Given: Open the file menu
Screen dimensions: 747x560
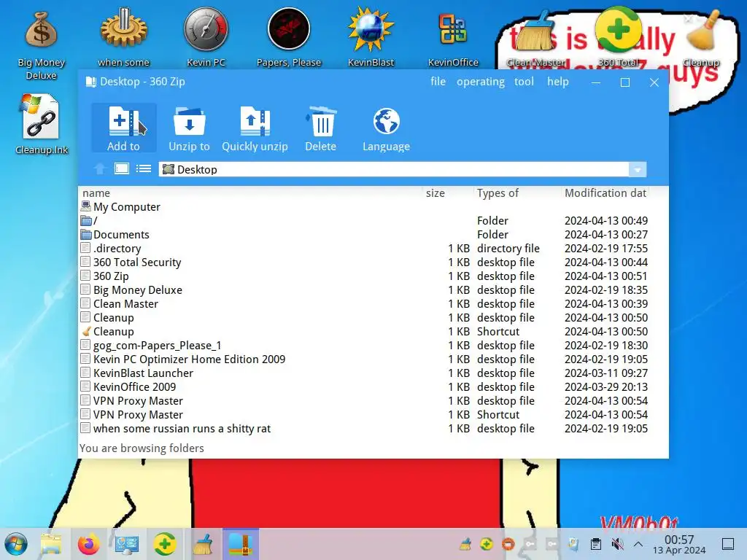Looking at the screenshot, I should [x=438, y=82].
